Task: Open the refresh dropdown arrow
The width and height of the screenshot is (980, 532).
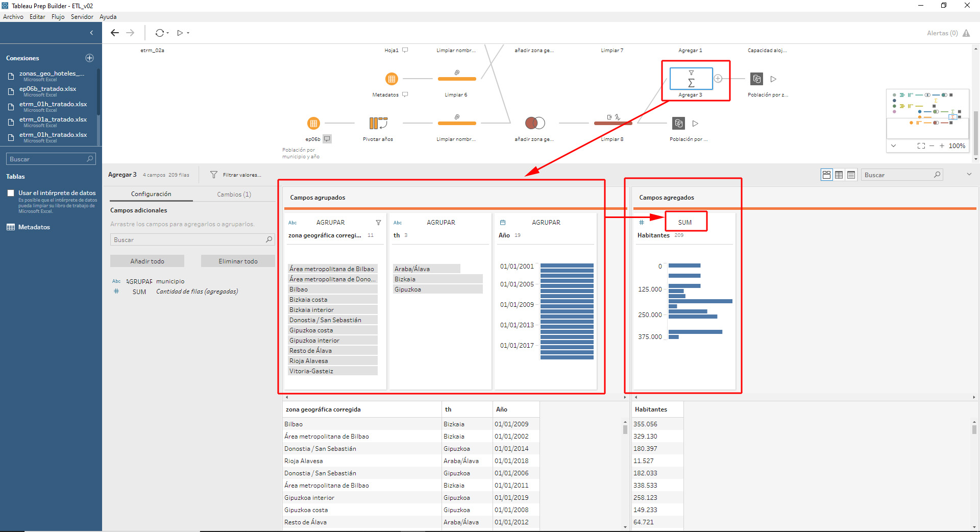Action: pos(167,33)
